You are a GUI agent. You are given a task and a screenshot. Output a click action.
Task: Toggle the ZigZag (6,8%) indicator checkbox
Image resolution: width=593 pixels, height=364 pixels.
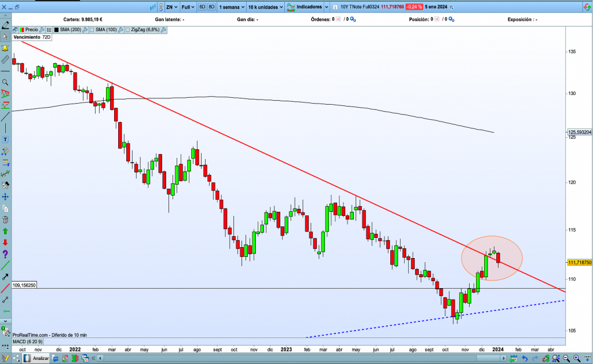point(127,29)
